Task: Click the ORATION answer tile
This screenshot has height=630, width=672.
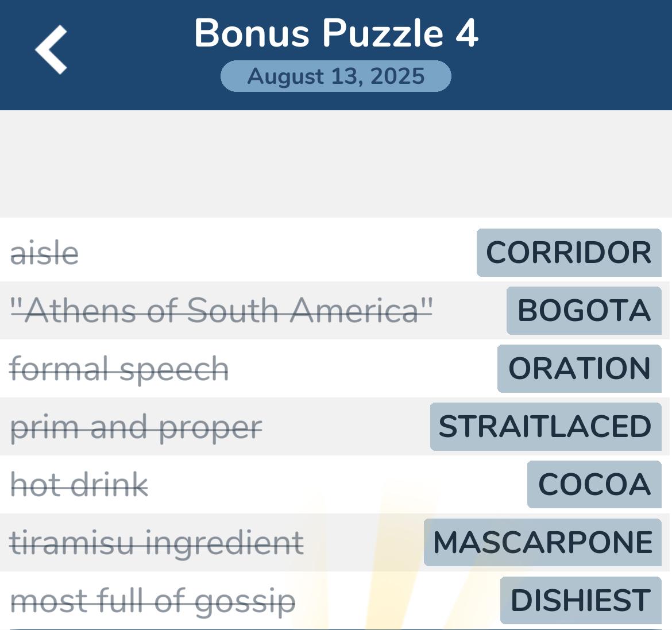Action: point(579,369)
